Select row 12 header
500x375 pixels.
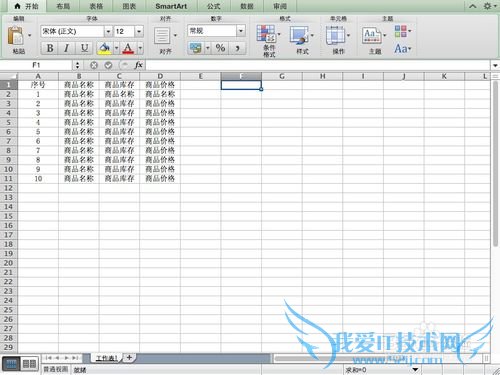click(x=9, y=188)
